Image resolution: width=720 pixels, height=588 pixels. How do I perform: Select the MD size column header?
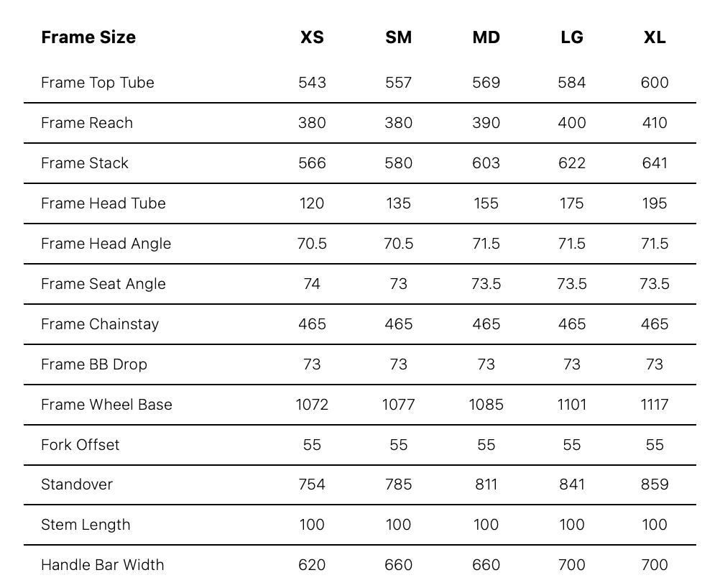[486, 37]
